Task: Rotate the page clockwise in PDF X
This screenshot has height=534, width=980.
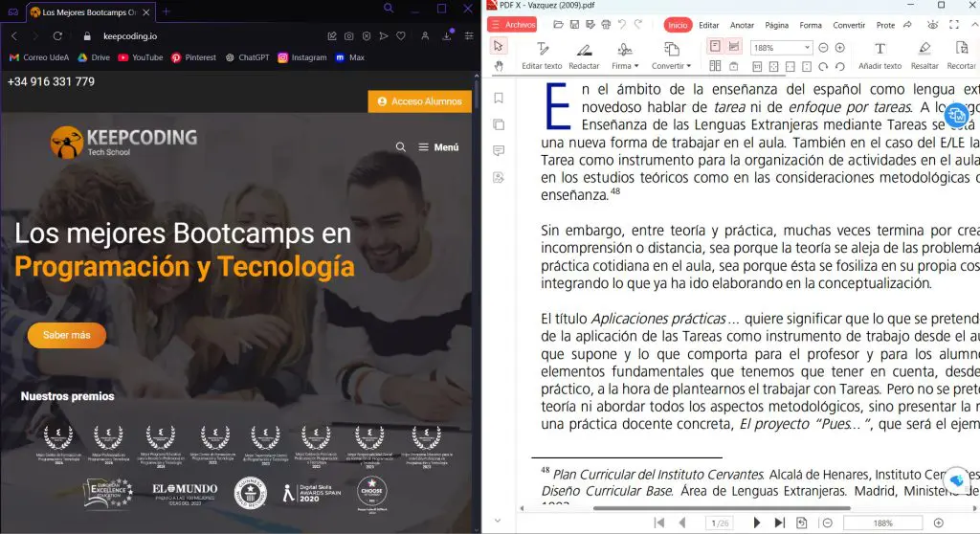Action: point(823,66)
